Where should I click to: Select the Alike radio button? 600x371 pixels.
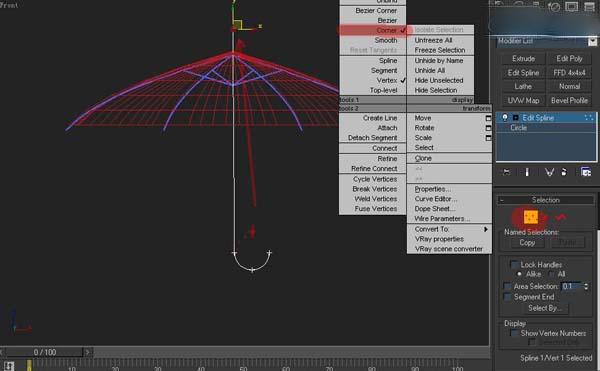[x=519, y=274]
